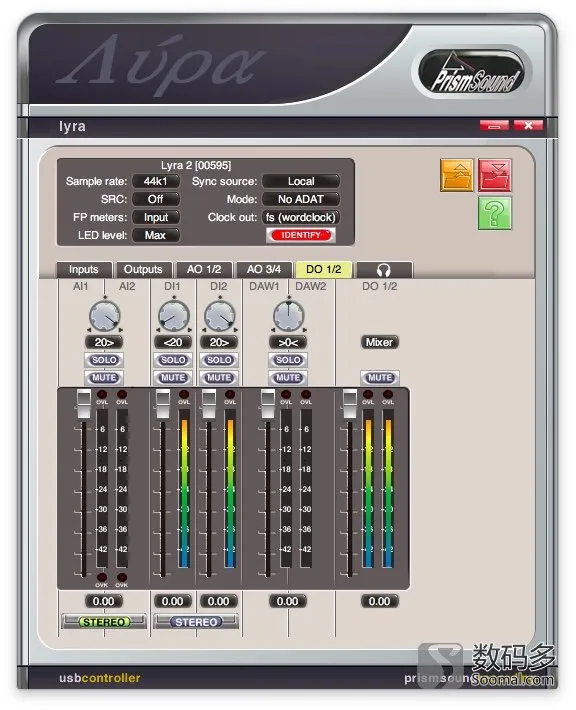Mute the DI2 channel
This screenshot has height=710, width=576.
[x=219, y=378]
